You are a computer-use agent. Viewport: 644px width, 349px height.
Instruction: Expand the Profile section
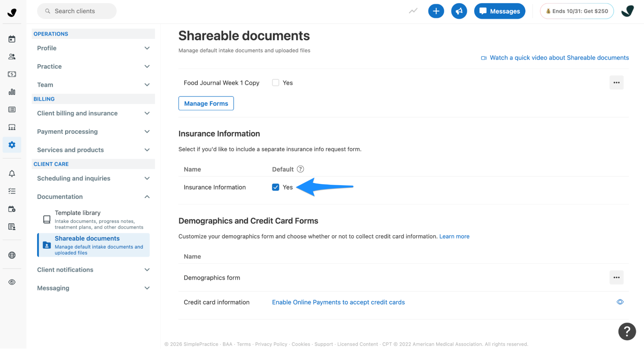pyautogui.click(x=93, y=48)
